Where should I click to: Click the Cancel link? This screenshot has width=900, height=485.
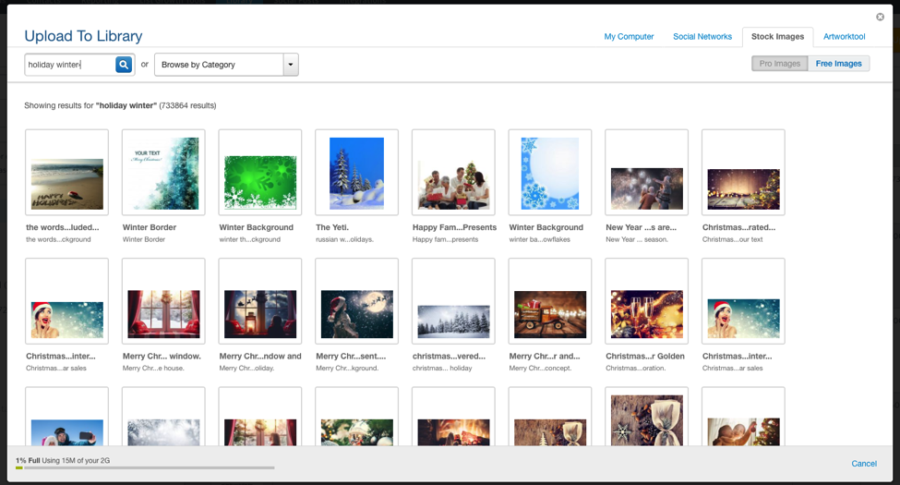864,463
